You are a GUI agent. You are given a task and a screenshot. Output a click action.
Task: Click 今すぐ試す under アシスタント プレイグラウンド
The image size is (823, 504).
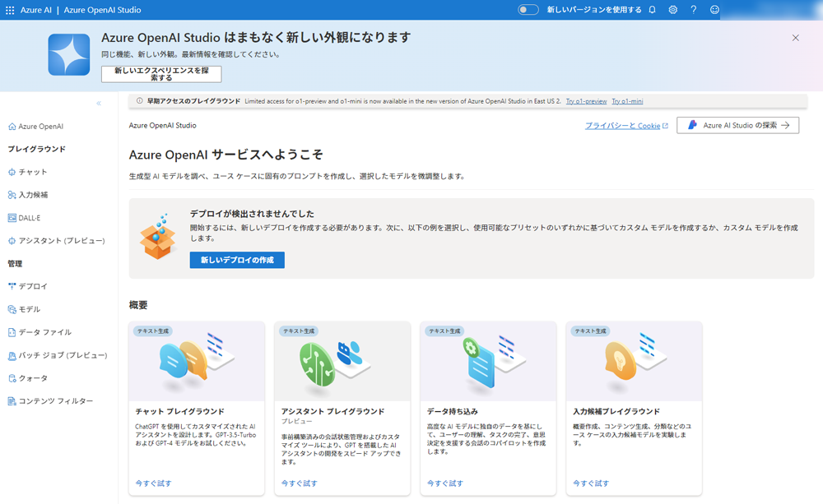(x=300, y=483)
